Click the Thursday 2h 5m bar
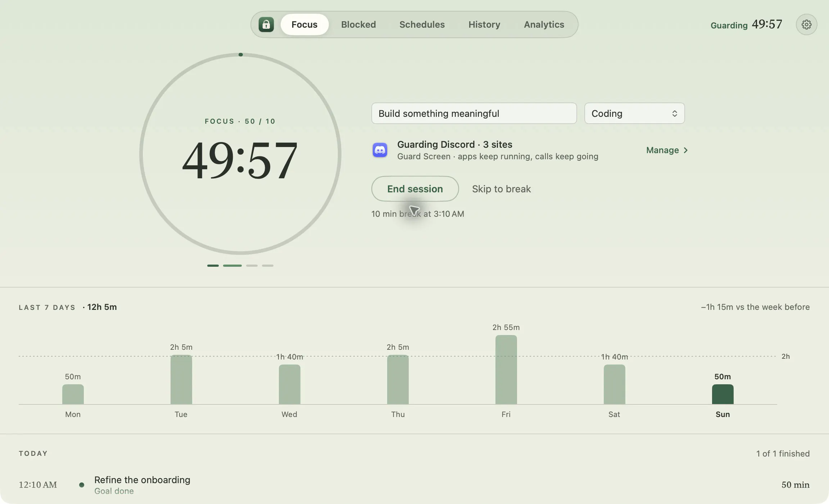Viewport: 829px width, 504px height. click(398, 380)
